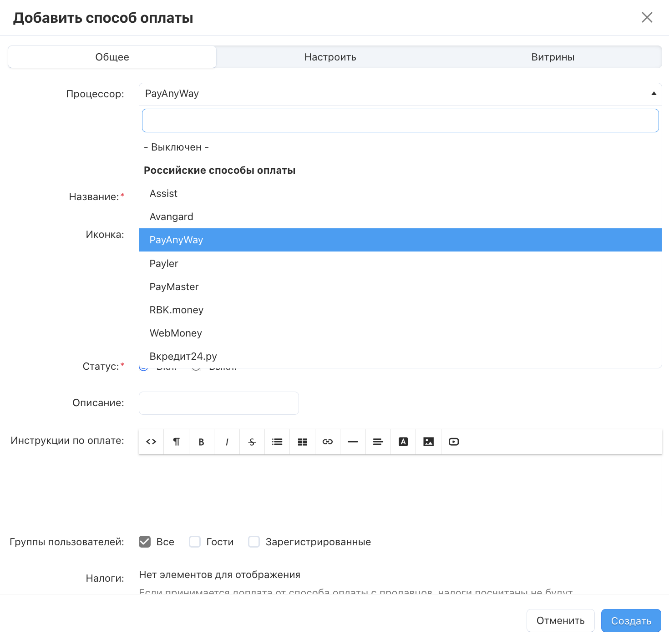Insert an image via editor toolbar
This screenshot has height=644, width=669.
pos(428,442)
